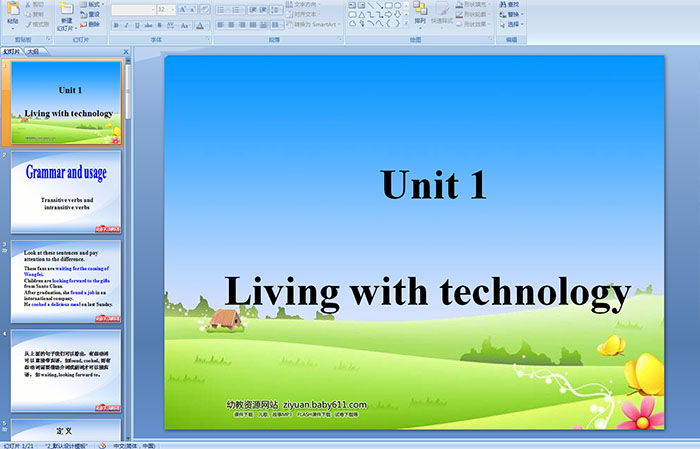700x449 pixels.
Task: Click Convert to SmartArt button
Action: point(313,24)
